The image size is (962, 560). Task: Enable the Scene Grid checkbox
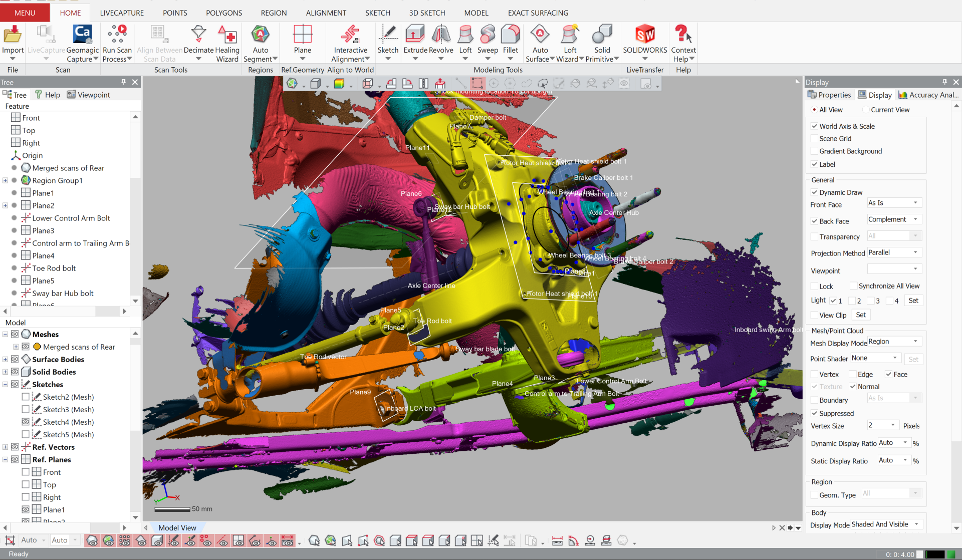[x=815, y=139]
